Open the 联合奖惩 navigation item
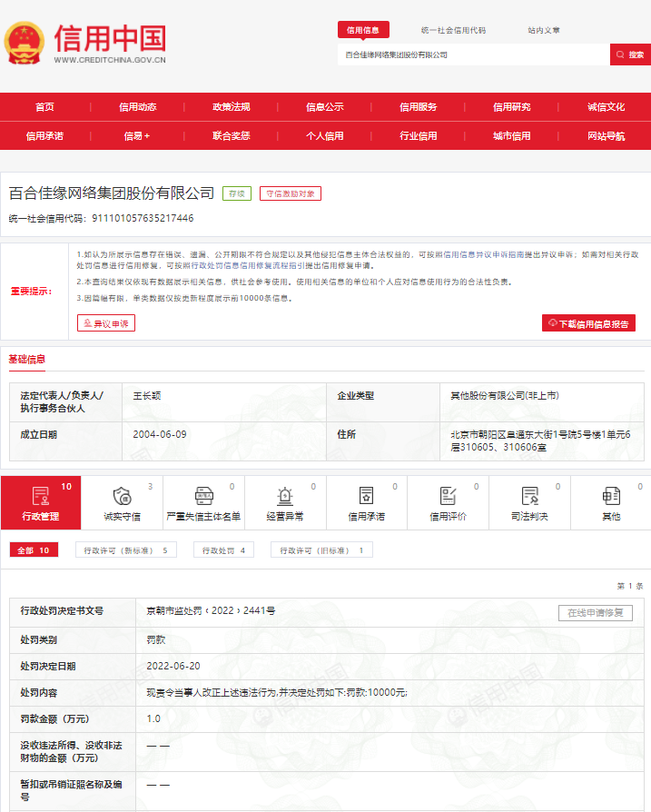This screenshot has height=812, width=651. click(232, 135)
